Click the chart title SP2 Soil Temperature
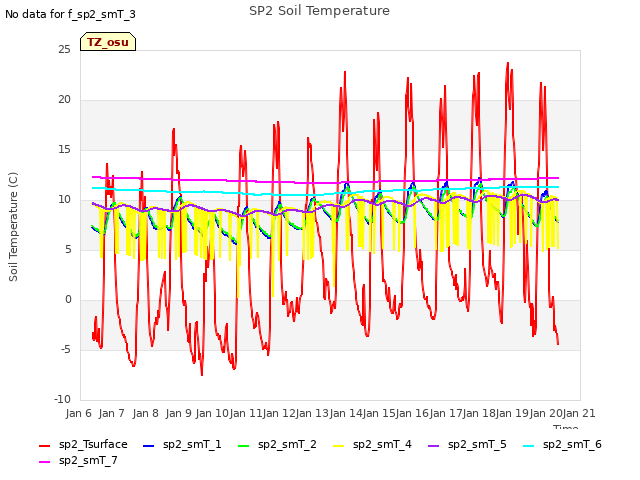The width and height of the screenshot is (640, 480). (x=319, y=11)
